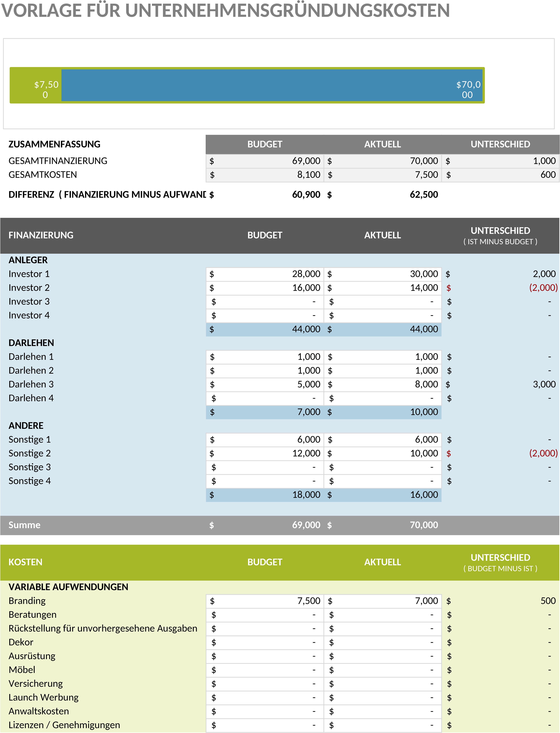Screen dimensions: 560x733
Task: Click the FINANZIERUNG section header
Action: (x=41, y=235)
